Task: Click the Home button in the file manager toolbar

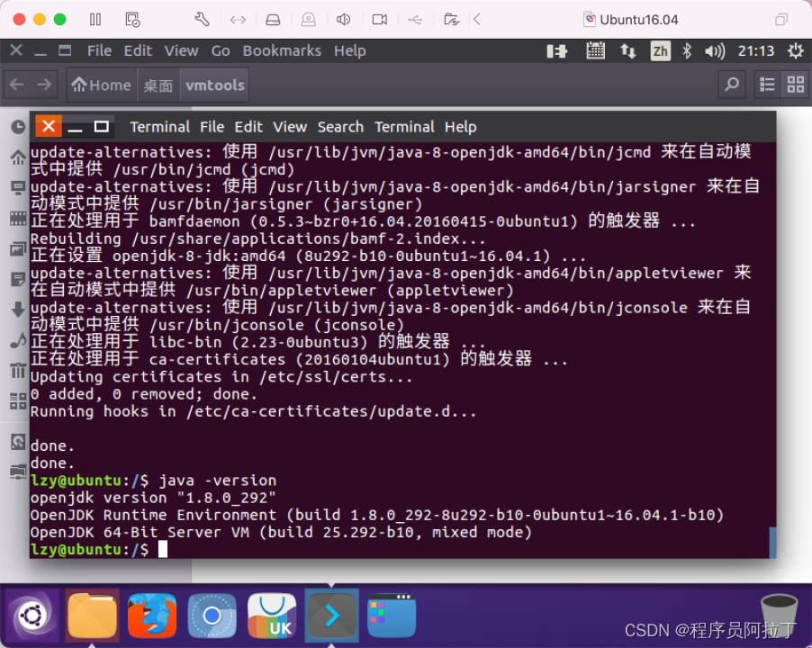Action: 101,84
